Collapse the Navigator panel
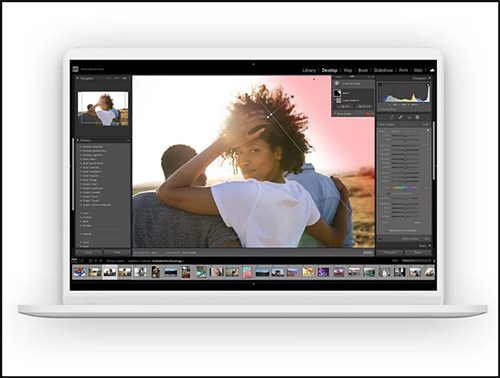500x378 pixels. tap(77, 78)
